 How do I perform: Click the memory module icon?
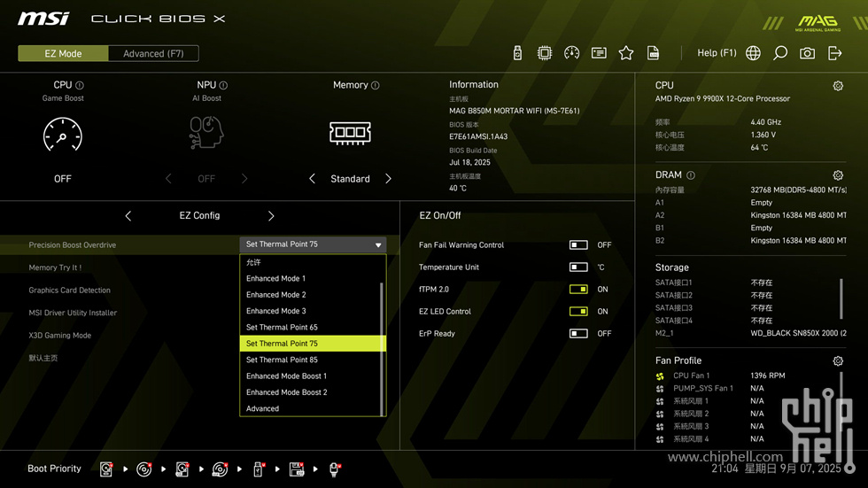click(x=350, y=133)
